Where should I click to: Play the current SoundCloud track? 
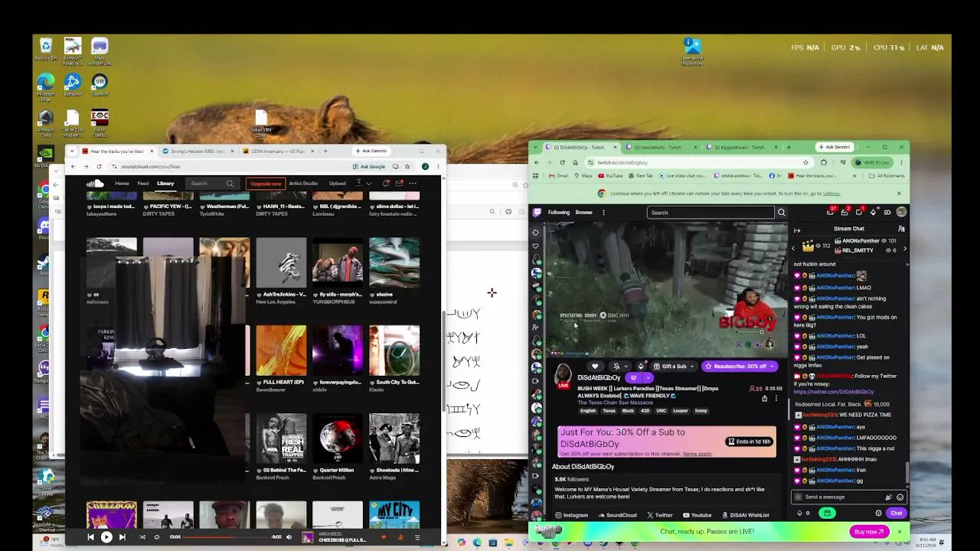click(x=106, y=537)
